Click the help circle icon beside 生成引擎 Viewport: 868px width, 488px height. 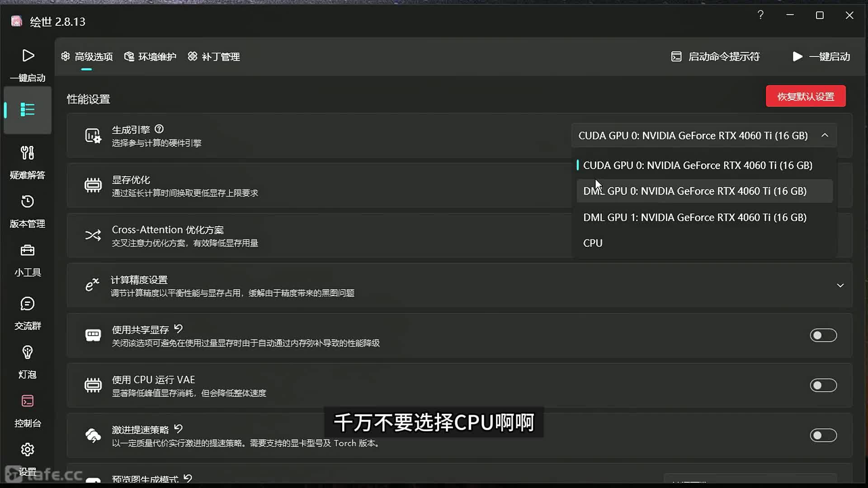[159, 129]
